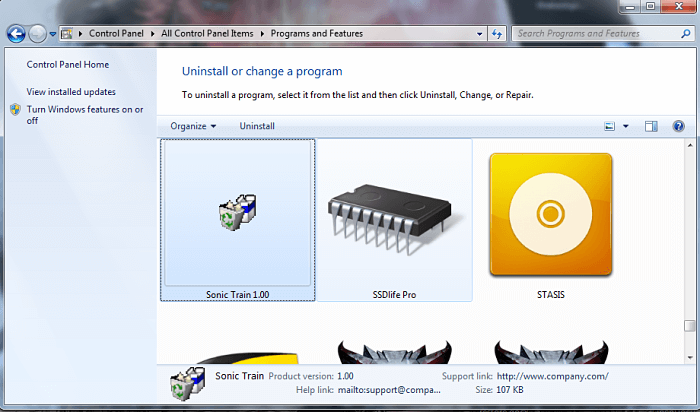Select the yellow-black partial program icon
Viewport: 700px width, 412px height.
click(246, 358)
